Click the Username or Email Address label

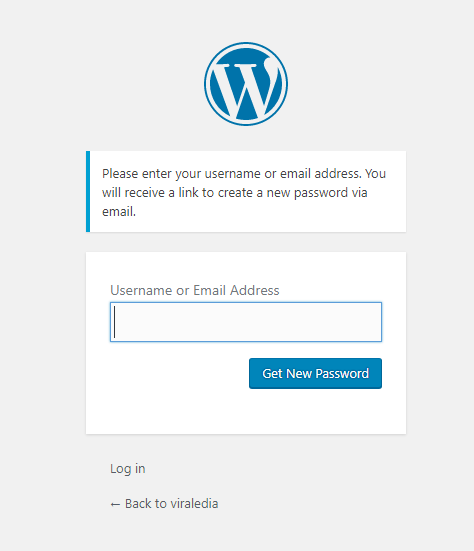[x=195, y=290]
